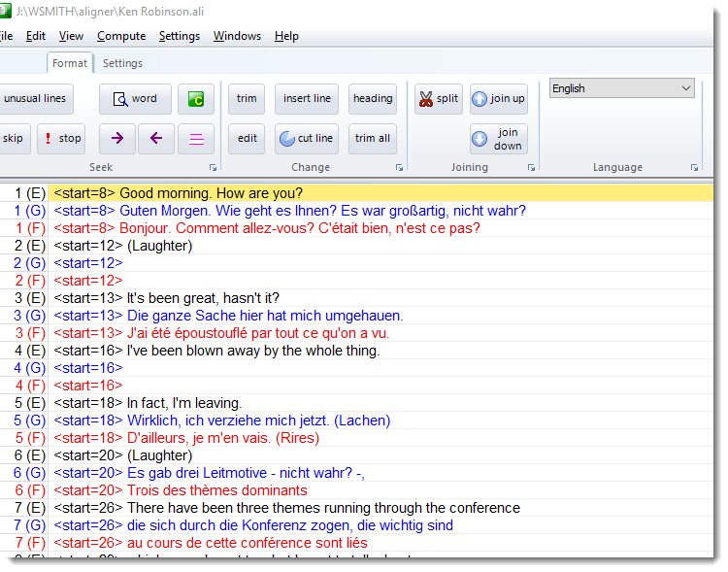The height and width of the screenshot is (572, 728).
Task: Click the trim all button
Action: (373, 139)
